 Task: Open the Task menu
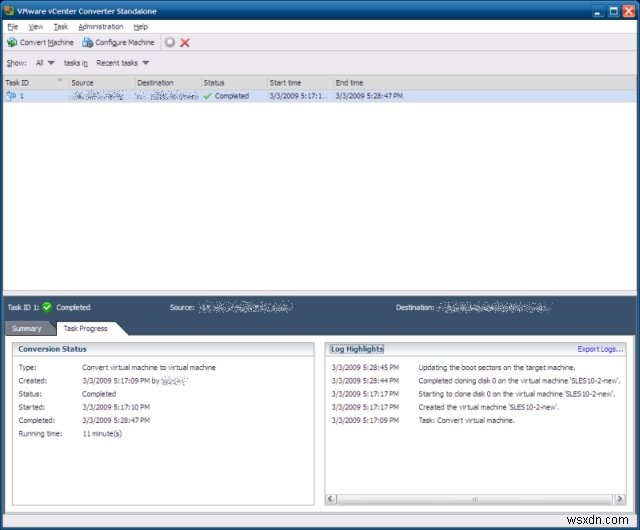coord(60,27)
